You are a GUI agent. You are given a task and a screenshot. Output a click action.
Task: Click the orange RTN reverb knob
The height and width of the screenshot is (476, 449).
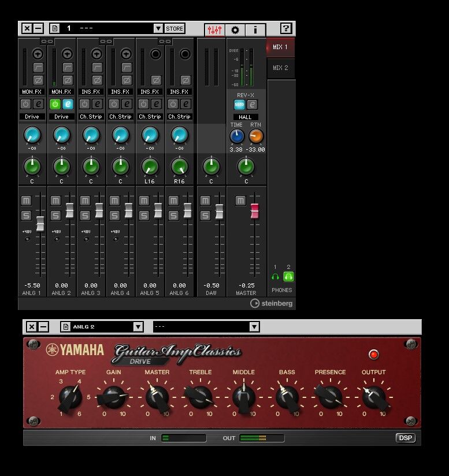click(x=256, y=136)
